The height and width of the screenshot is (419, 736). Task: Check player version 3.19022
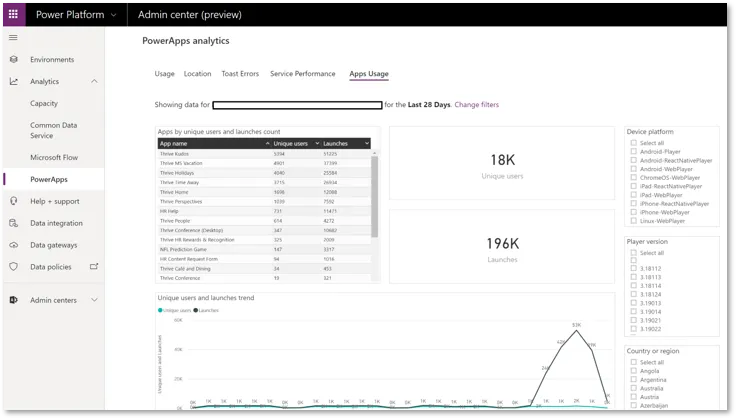point(634,329)
